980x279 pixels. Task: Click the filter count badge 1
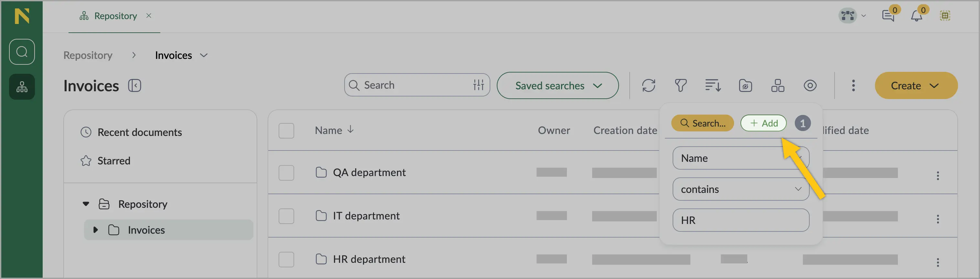[x=803, y=123]
